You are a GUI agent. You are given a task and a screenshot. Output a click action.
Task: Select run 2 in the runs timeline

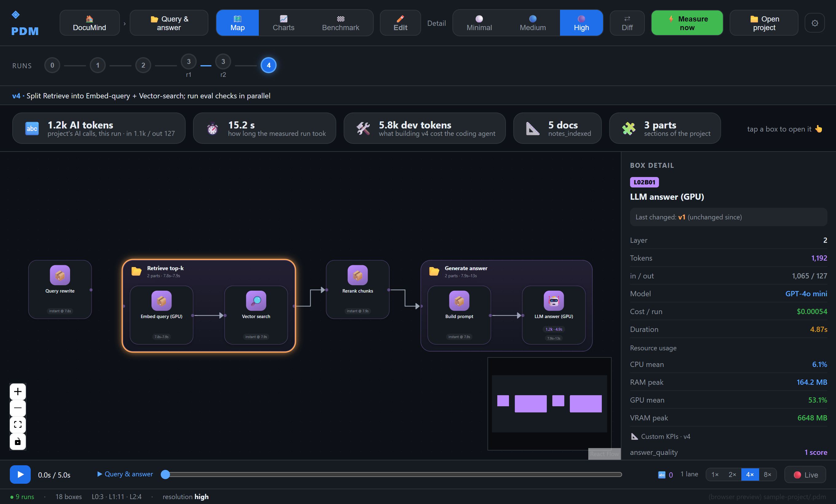click(x=143, y=65)
